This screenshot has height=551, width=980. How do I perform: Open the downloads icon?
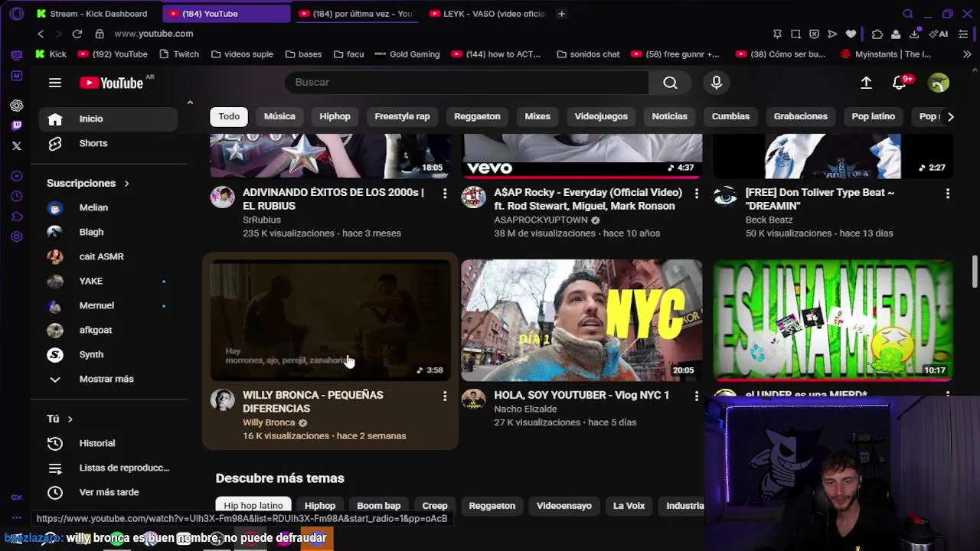(x=914, y=34)
